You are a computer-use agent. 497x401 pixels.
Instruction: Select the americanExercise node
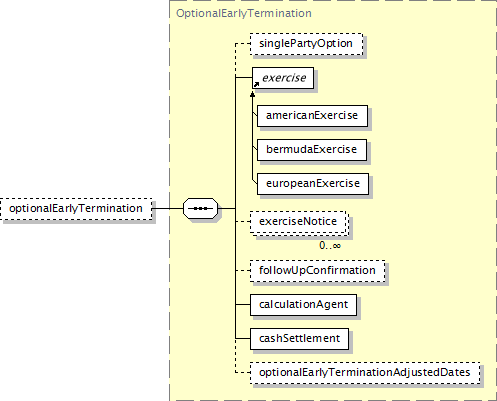pos(312,116)
